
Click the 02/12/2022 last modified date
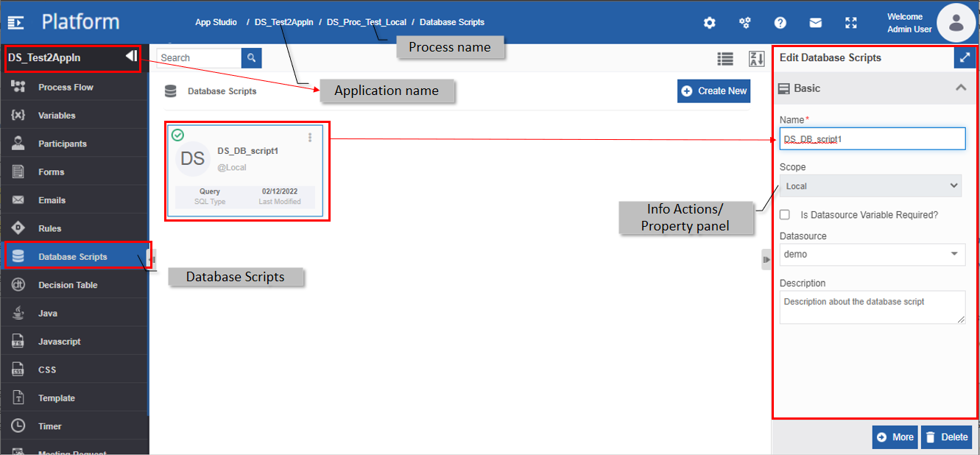click(x=280, y=191)
